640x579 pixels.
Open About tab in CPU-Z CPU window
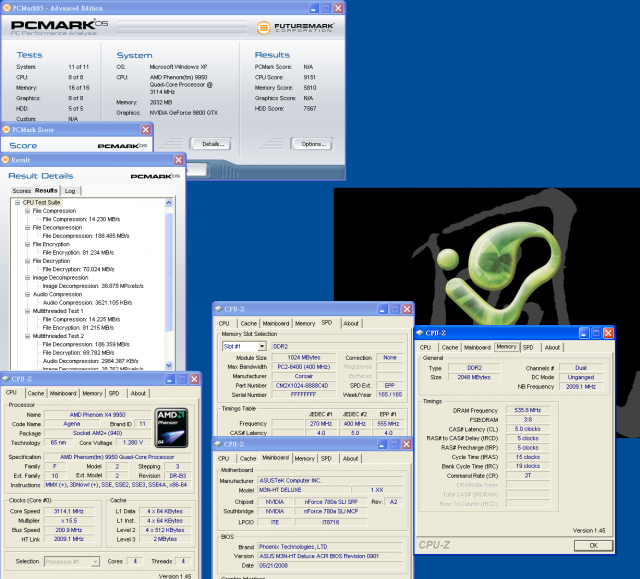138,393
